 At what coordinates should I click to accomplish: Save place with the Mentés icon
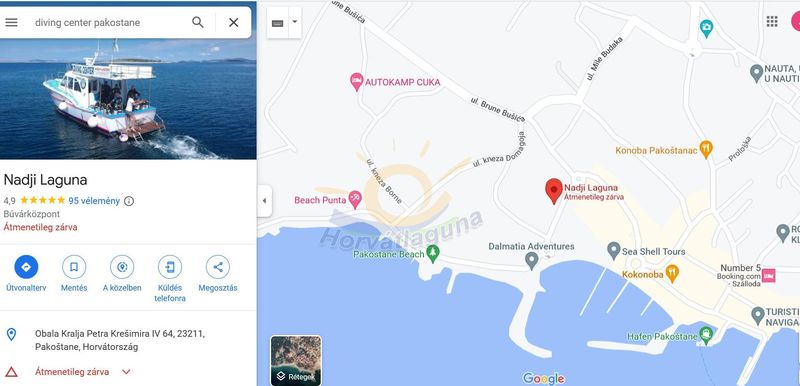(x=74, y=267)
